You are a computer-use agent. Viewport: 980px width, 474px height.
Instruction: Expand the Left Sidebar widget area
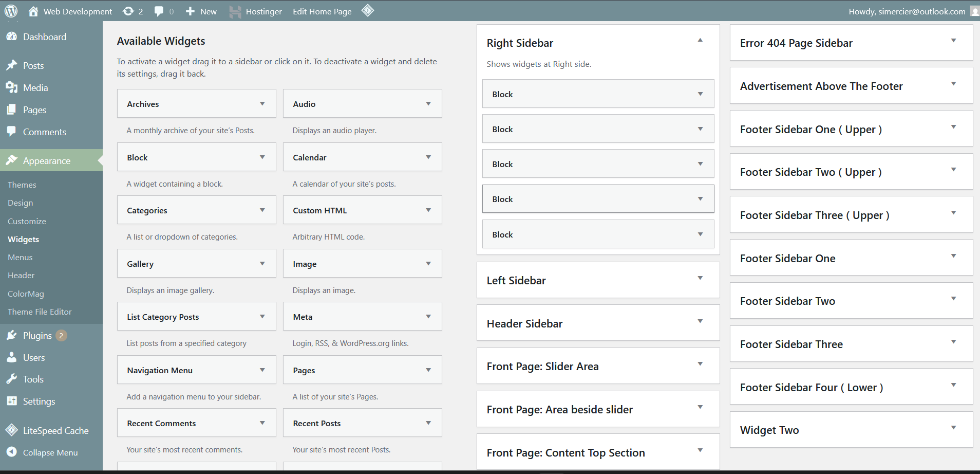click(x=700, y=278)
